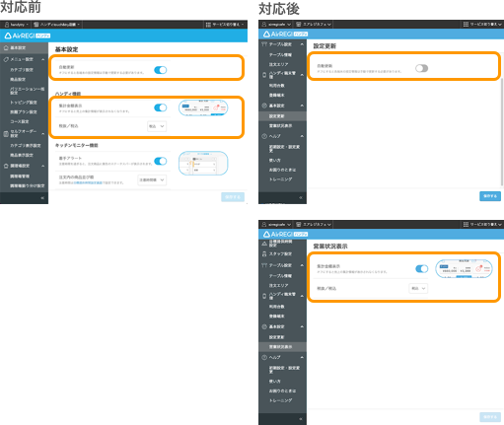Open the 税抜/税込 dropdown on 基本設定 page
This screenshot has width=504, height=425.
point(157,126)
